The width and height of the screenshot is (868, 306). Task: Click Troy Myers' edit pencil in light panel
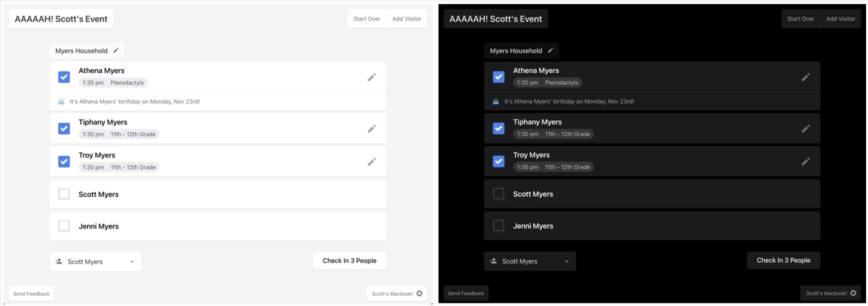click(x=371, y=162)
